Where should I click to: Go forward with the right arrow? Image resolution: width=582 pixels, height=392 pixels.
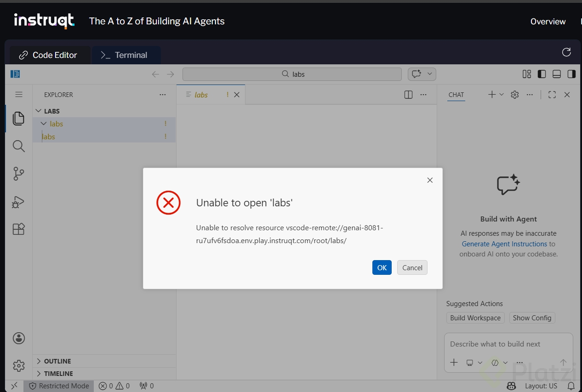(171, 74)
